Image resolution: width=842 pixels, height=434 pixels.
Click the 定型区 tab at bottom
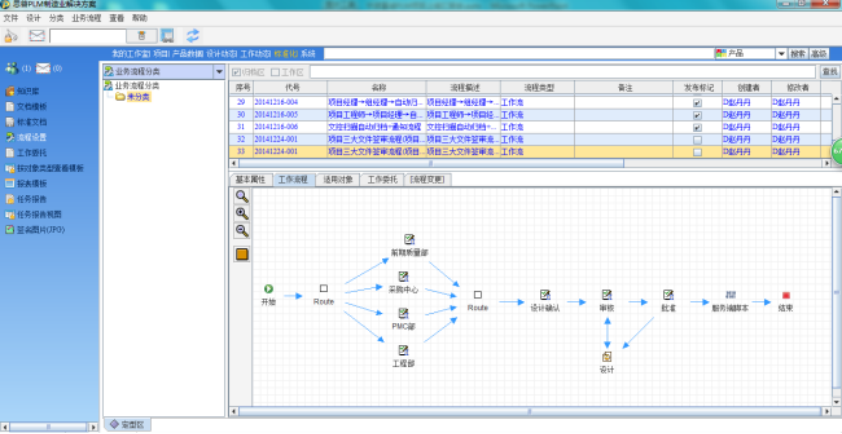point(127,424)
